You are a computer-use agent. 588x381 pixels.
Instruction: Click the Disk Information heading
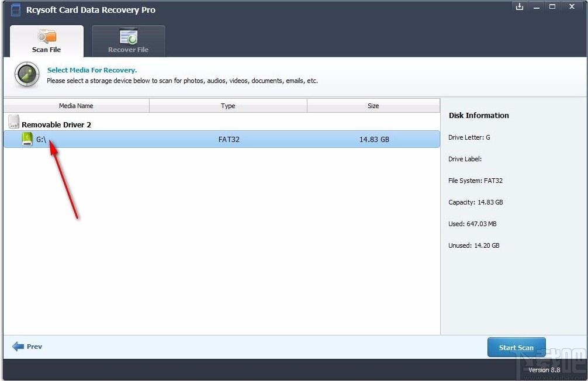pos(479,116)
